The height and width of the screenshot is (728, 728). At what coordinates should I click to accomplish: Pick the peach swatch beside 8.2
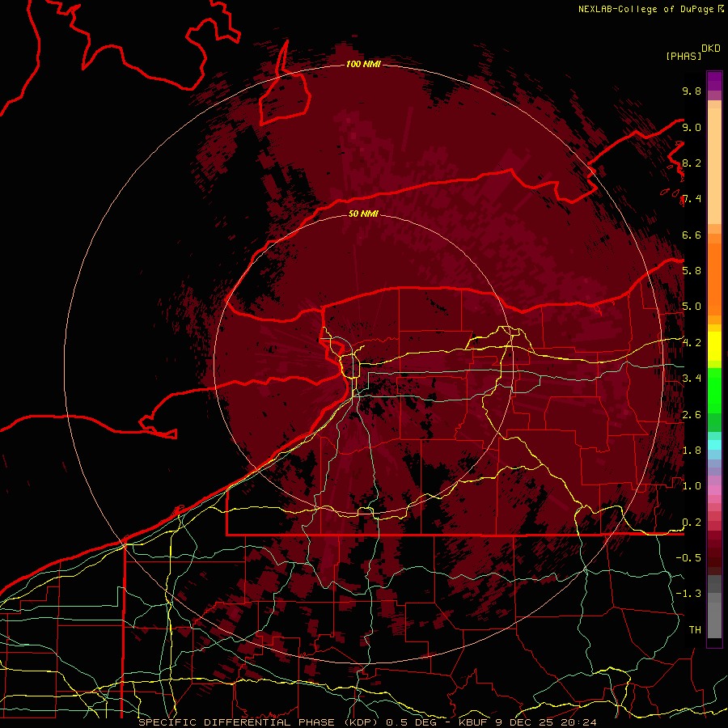point(714,166)
